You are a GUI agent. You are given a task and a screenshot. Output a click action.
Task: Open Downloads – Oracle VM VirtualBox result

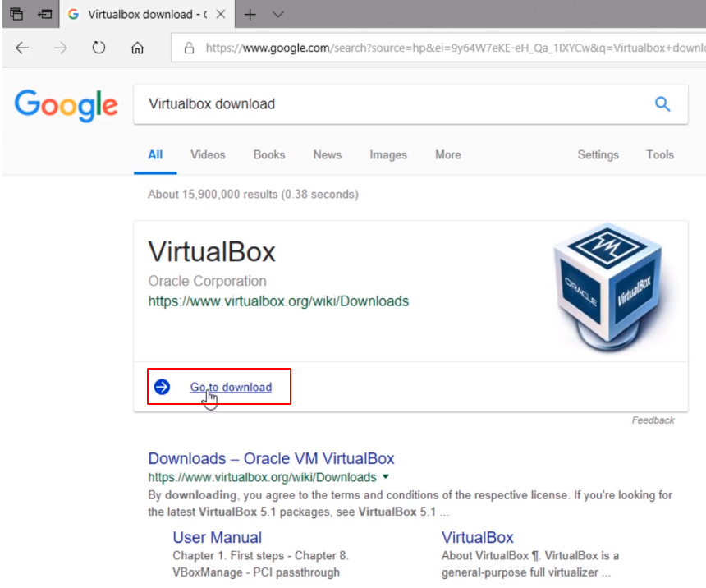(x=271, y=458)
